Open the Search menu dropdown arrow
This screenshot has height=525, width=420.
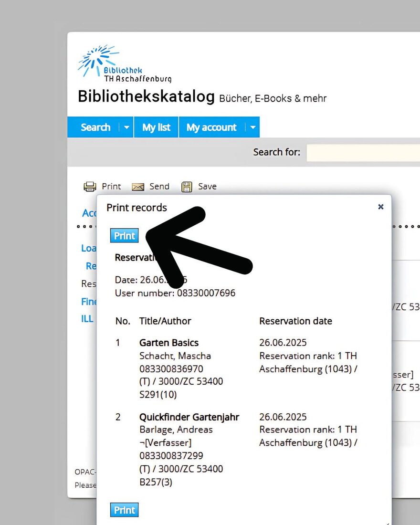point(126,127)
